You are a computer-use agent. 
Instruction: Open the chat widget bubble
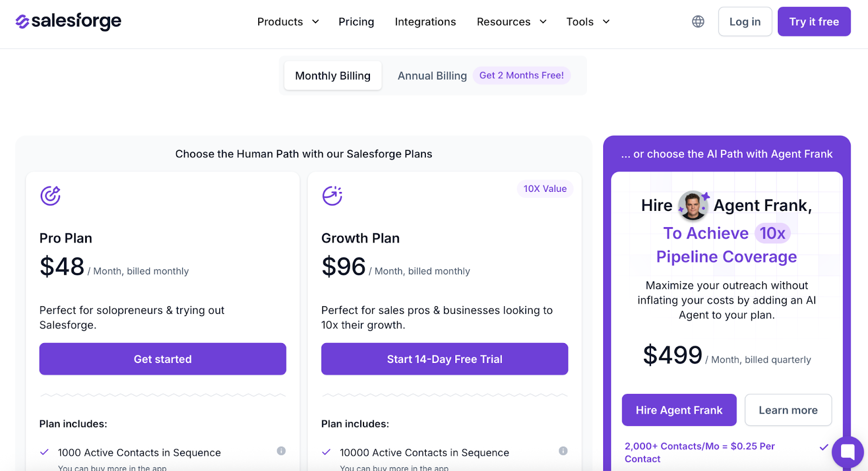pyautogui.click(x=847, y=452)
